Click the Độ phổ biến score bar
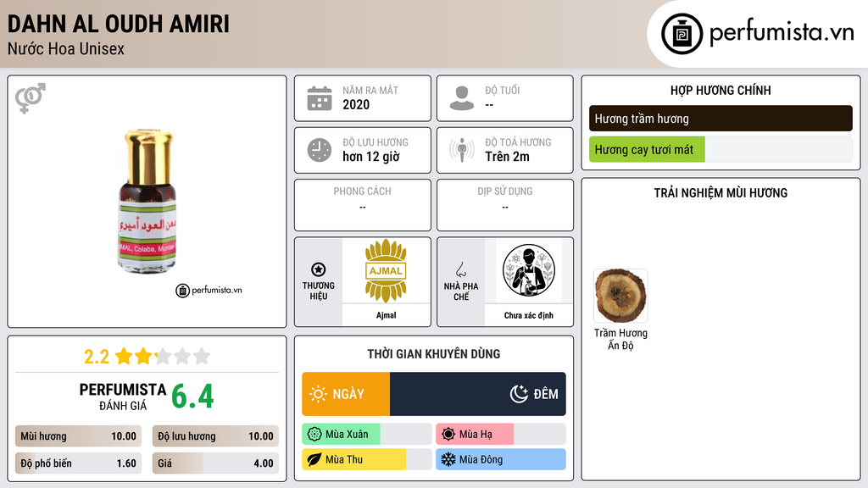The width and height of the screenshot is (868, 488). (x=78, y=463)
